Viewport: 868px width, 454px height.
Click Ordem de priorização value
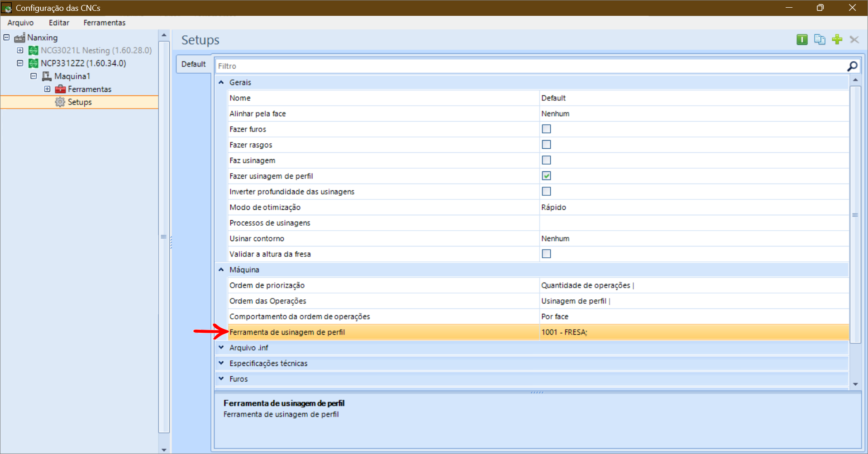(587, 285)
